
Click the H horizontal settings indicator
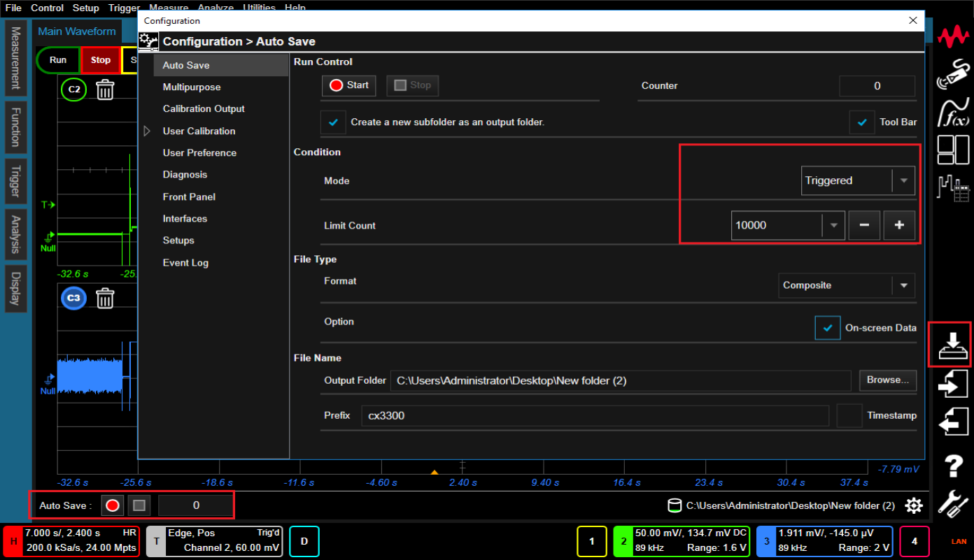coord(13,540)
